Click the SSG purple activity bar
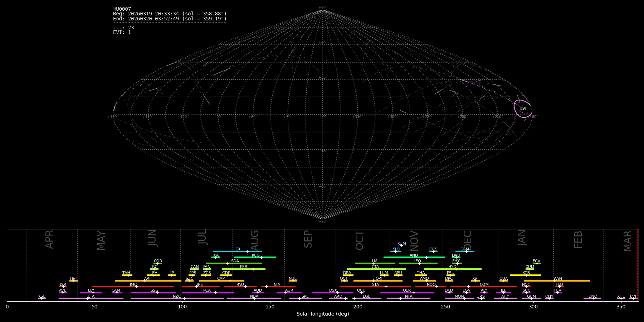Viewport: 644px width, 322px height. 153,293
